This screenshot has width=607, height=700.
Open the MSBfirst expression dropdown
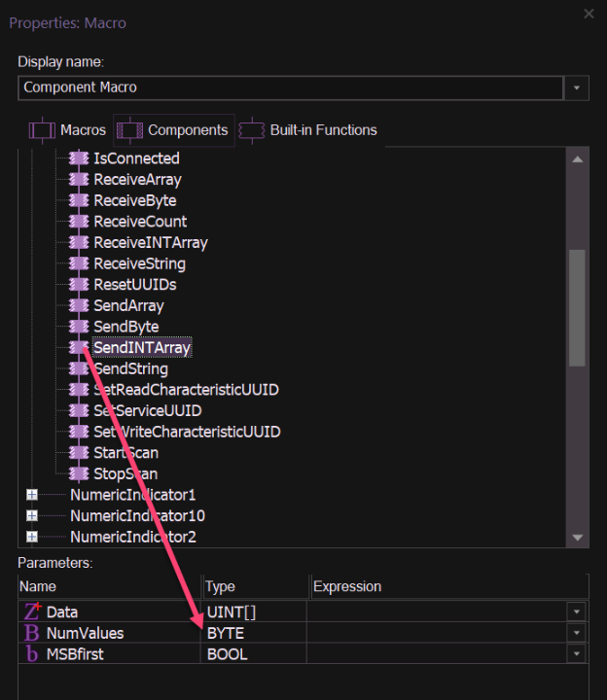(x=577, y=654)
